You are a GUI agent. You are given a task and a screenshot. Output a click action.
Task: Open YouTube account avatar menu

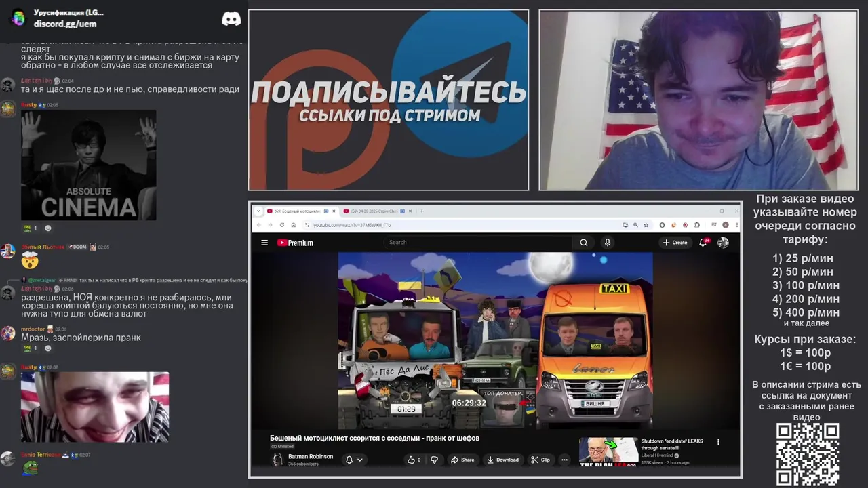pyautogui.click(x=723, y=243)
